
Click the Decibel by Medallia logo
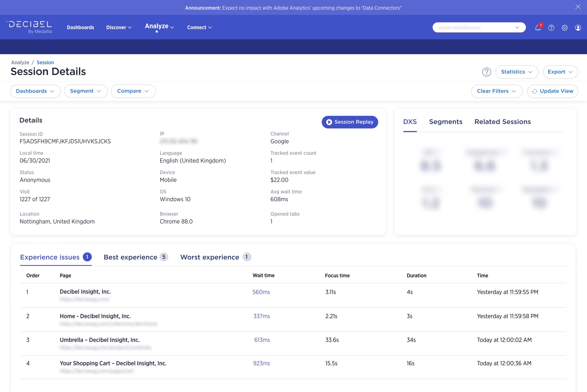29,26
